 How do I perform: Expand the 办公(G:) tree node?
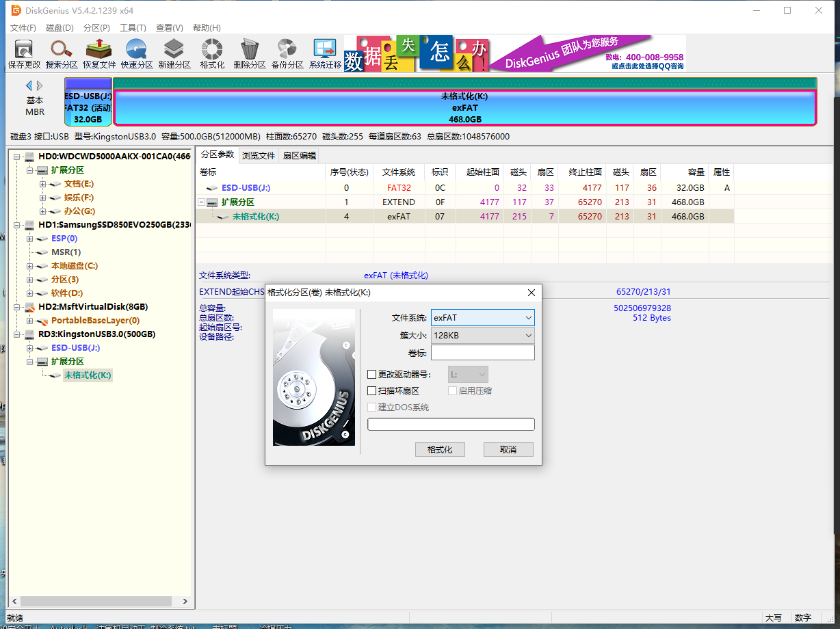43,211
